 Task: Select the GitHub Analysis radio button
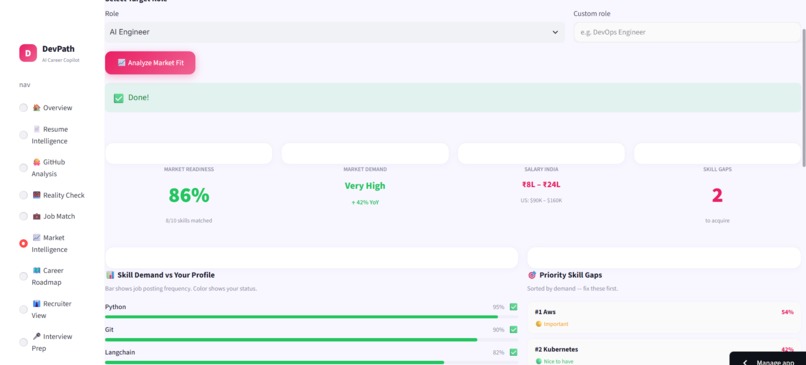pos(24,168)
